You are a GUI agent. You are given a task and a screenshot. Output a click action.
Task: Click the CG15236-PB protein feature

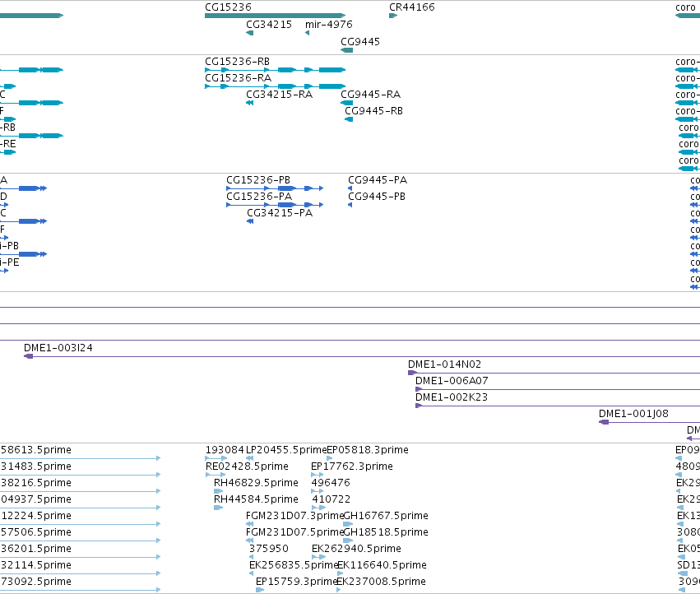coord(275,188)
